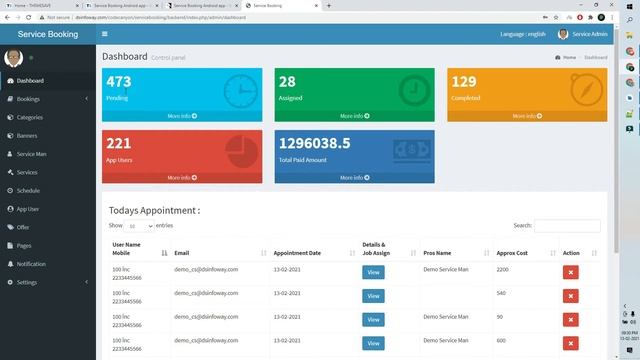Open Banners in the sidebar
This screenshot has width=640, height=360.
[x=48, y=136]
